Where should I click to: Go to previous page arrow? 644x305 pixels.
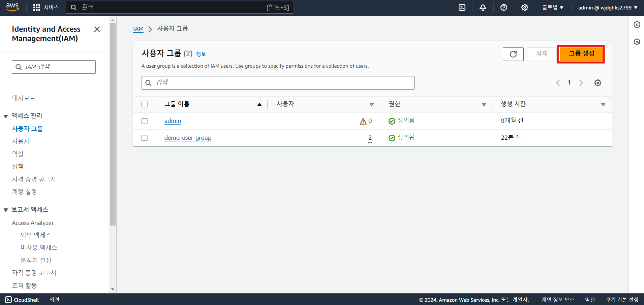tap(558, 83)
